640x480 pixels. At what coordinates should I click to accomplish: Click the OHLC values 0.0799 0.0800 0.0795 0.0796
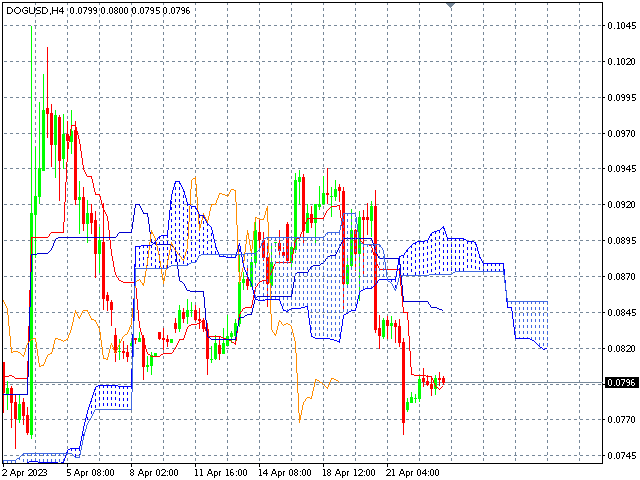coord(130,11)
